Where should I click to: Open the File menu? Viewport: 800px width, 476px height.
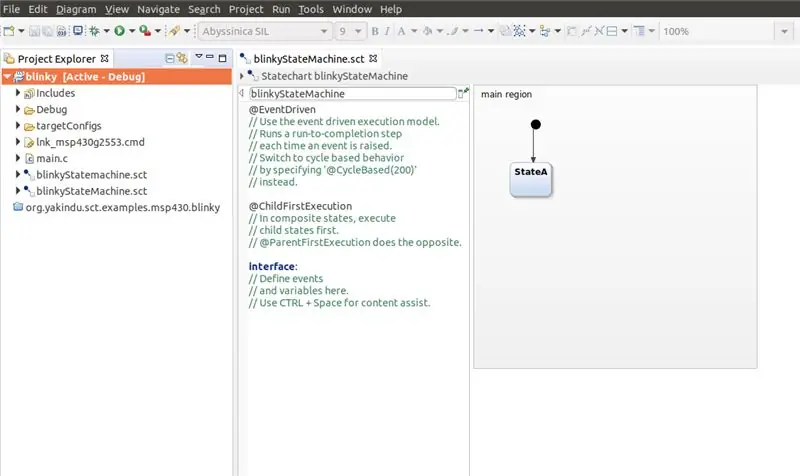pyautogui.click(x=11, y=9)
